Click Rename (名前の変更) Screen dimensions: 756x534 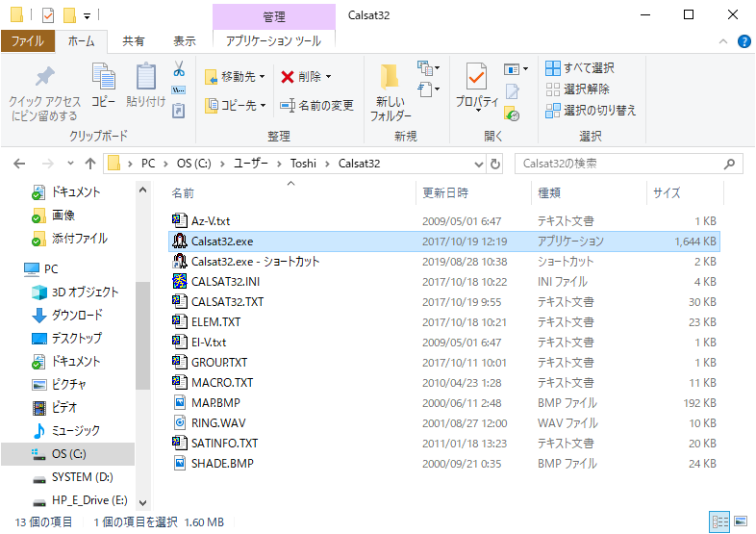click(316, 105)
